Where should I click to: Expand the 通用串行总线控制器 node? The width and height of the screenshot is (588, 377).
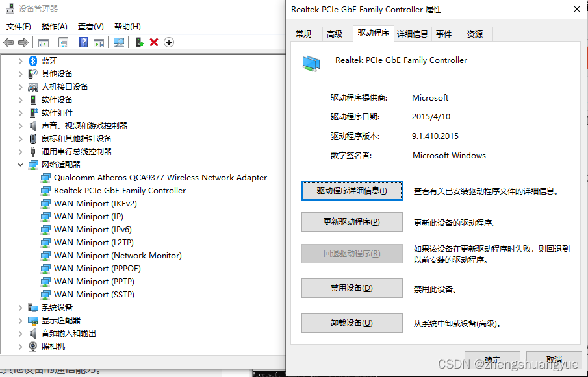[20, 152]
